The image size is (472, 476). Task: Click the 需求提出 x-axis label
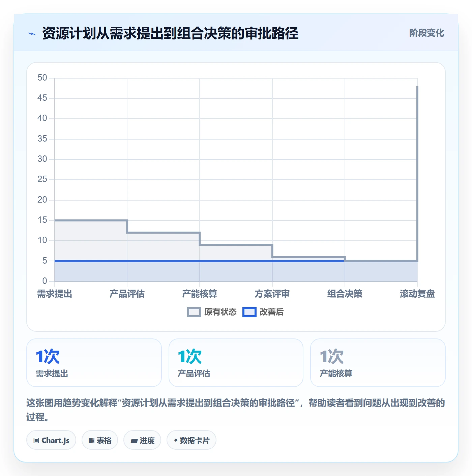click(x=55, y=294)
